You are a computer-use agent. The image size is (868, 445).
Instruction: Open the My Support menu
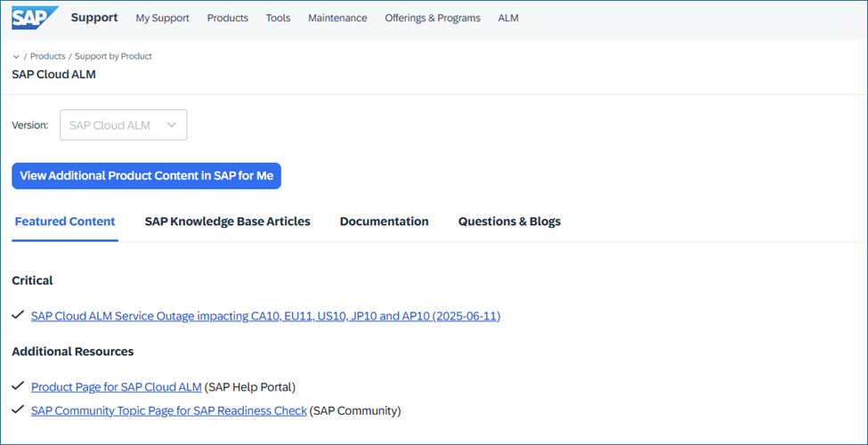[162, 19]
